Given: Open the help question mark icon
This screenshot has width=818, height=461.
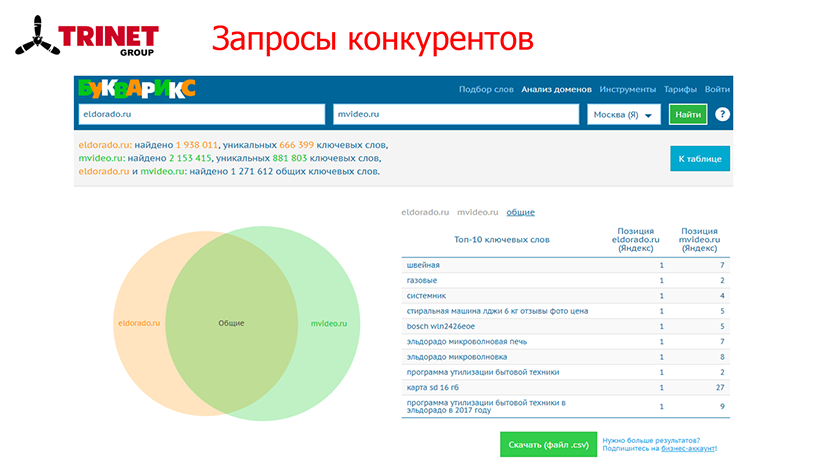Looking at the screenshot, I should pyautogui.click(x=722, y=114).
